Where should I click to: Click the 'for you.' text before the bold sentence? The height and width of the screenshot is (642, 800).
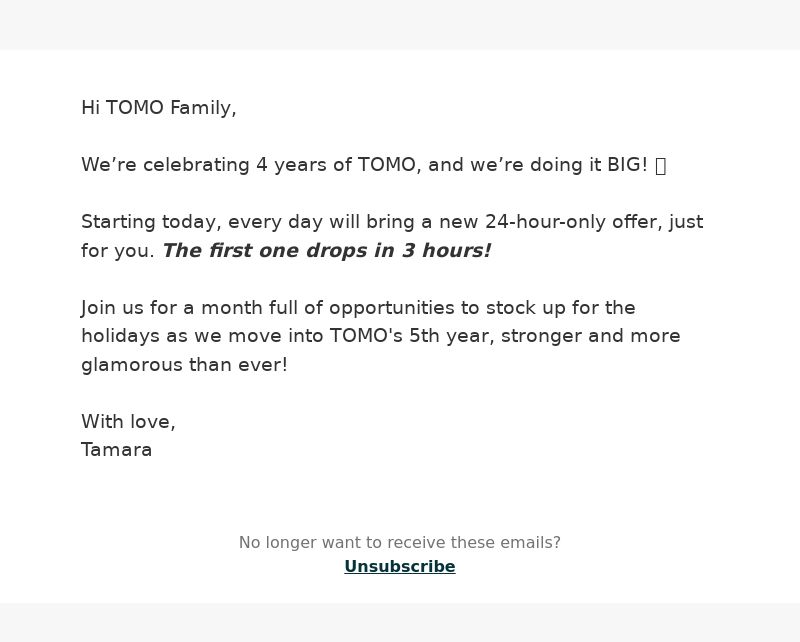[117, 251]
